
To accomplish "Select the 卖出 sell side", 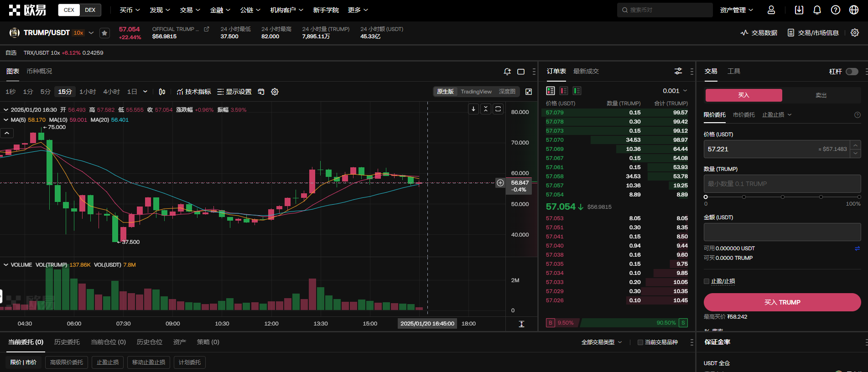I will pyautogui.click(x=821, y=95).
